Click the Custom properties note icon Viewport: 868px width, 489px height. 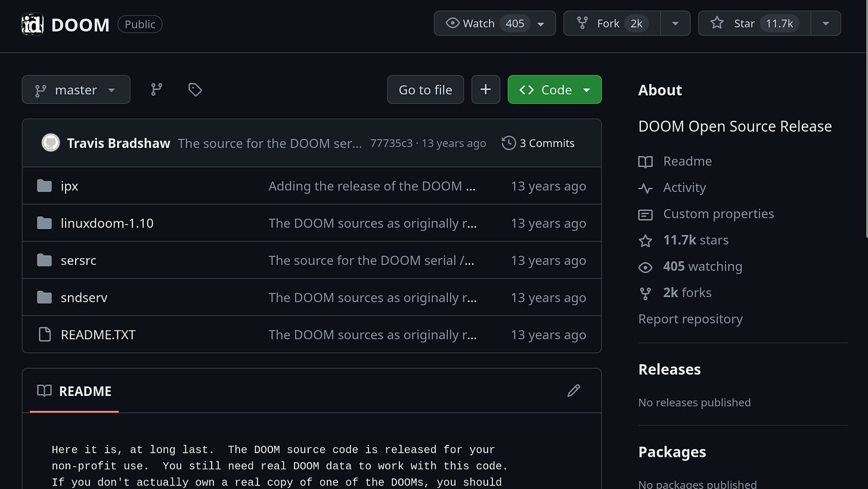[646, 214]
